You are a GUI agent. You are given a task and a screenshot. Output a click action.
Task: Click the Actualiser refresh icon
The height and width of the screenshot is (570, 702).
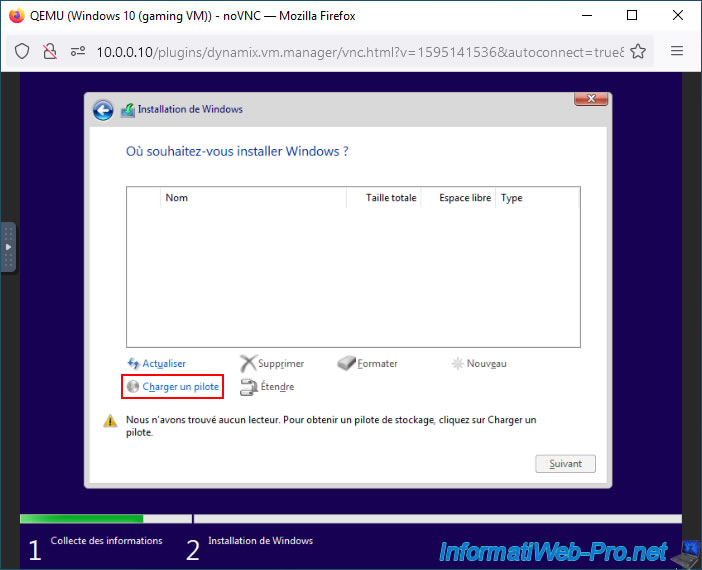[x=133, y=363]
